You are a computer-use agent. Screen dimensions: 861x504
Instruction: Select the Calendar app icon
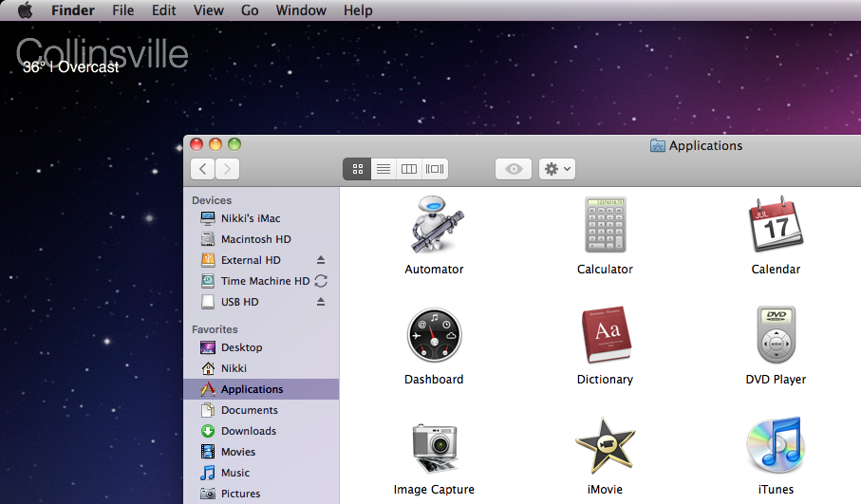pyautogui.click(x=776, y=224)
